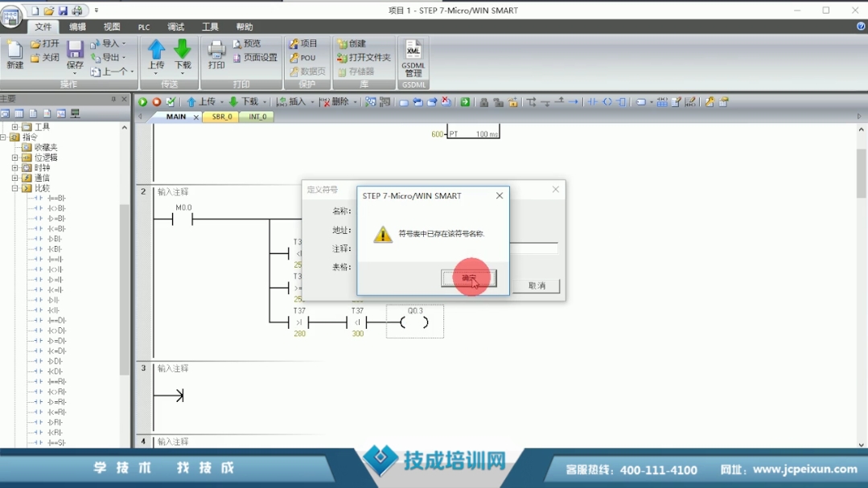The height and width of the screenshot is (488, 868).
Task: Click 预览 in the print group
Action: click(x=246, y=43)
